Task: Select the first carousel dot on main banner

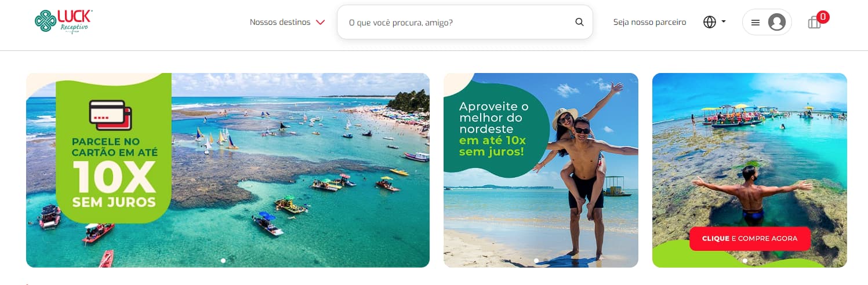Action: (223, 261)
